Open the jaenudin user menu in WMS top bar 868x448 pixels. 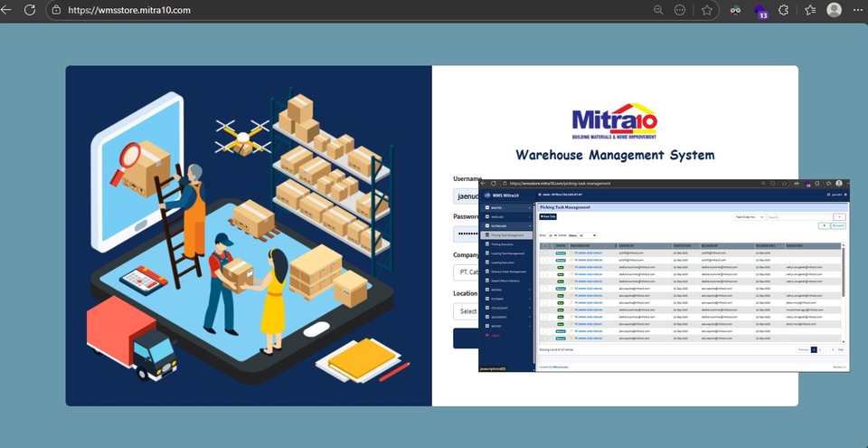tap(837, 195)
